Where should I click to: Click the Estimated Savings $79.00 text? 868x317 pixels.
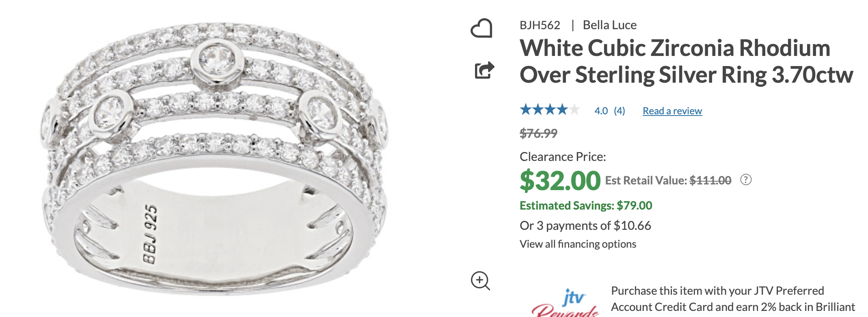pyautogui.click(x=586, y=206)
